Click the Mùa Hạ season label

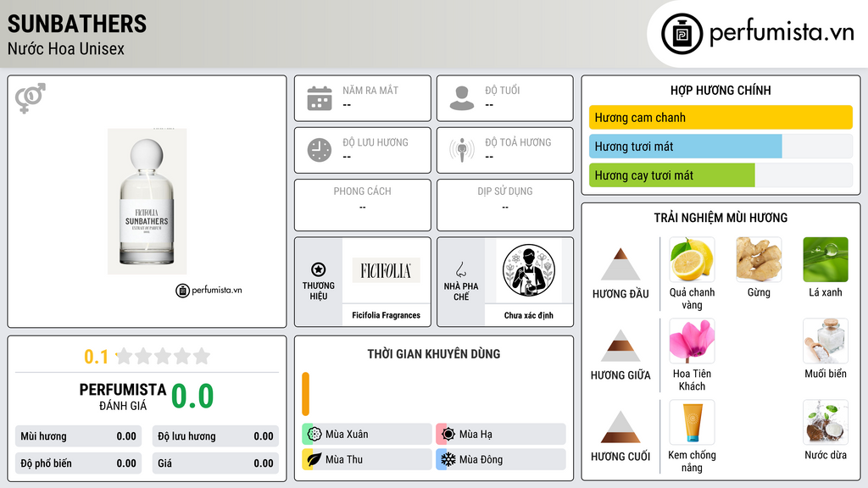coord(476,435)
